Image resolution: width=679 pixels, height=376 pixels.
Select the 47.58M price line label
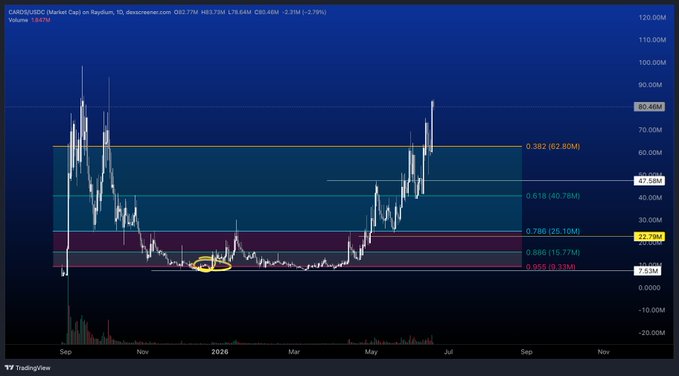(649, 181)
